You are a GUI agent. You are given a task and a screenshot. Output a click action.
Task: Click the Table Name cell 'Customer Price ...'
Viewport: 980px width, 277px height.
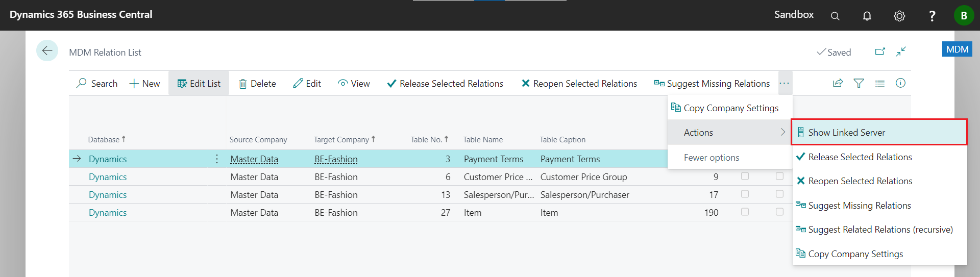click(x=498, y=177)
